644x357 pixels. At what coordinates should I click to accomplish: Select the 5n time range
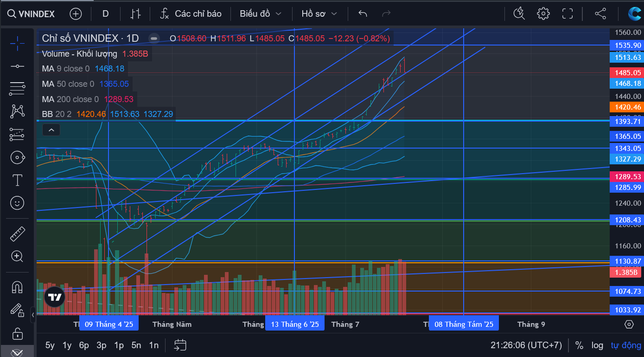pos(136,345)
